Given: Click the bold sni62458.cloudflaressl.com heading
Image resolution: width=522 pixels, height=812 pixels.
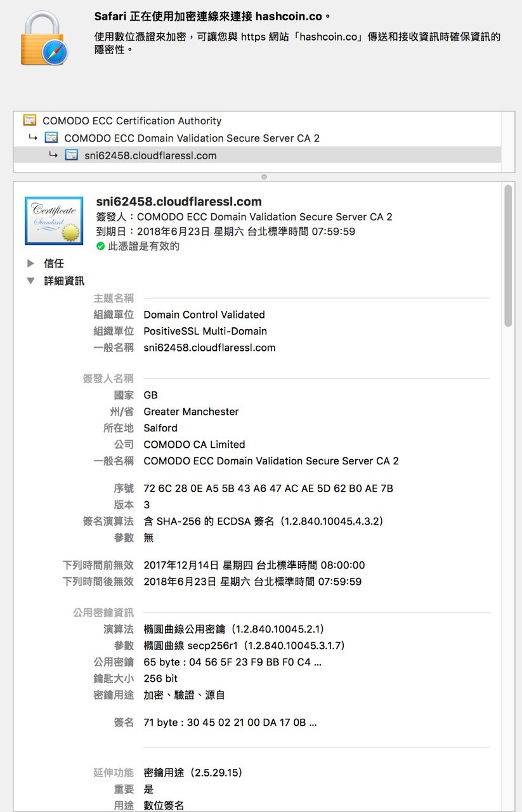Looking at the screenshot, I should click(179, 202).
